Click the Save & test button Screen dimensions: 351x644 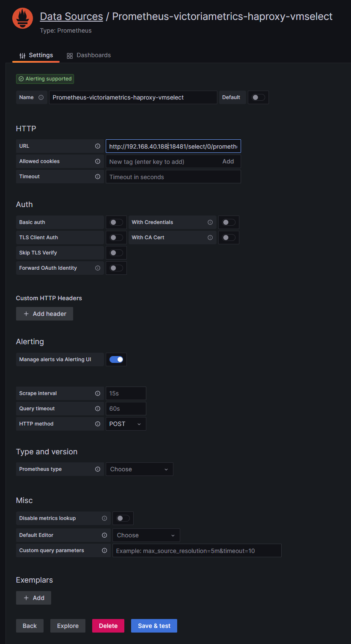click(154, 626)
